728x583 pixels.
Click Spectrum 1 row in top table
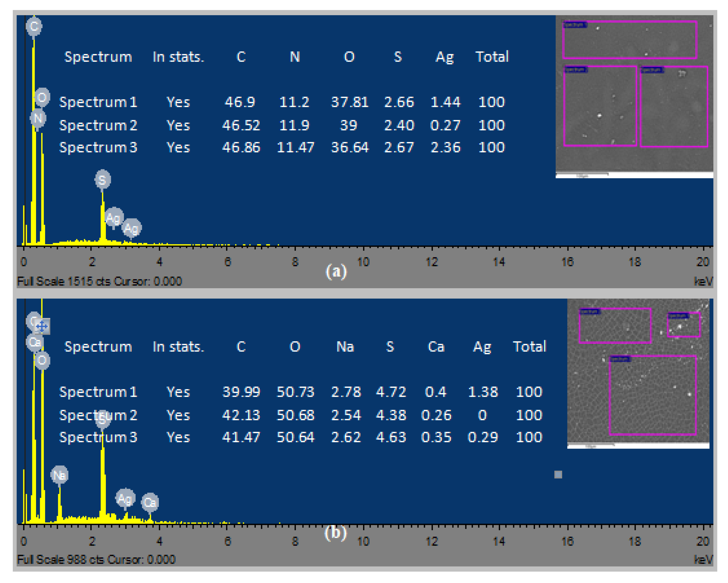click(x=98, y=102)
